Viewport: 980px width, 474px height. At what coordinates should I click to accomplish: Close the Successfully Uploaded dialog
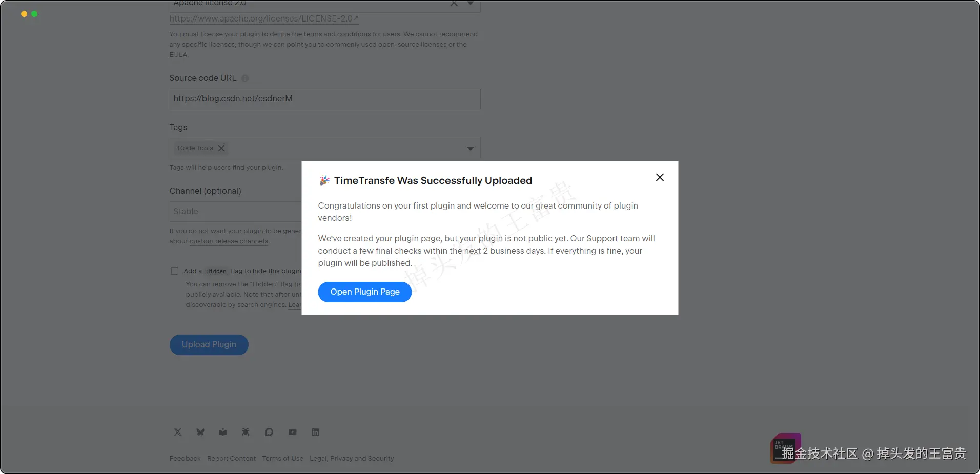click(660, 177)
